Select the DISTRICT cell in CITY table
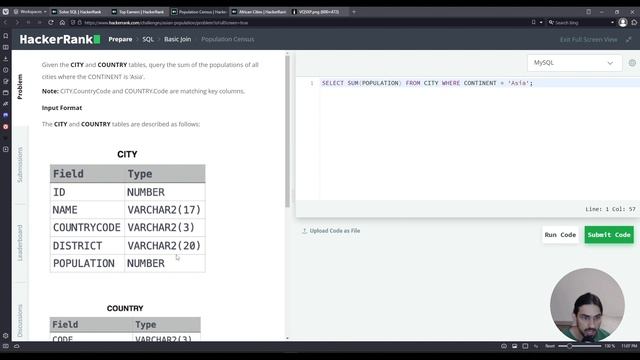 (x=87, y=246)
